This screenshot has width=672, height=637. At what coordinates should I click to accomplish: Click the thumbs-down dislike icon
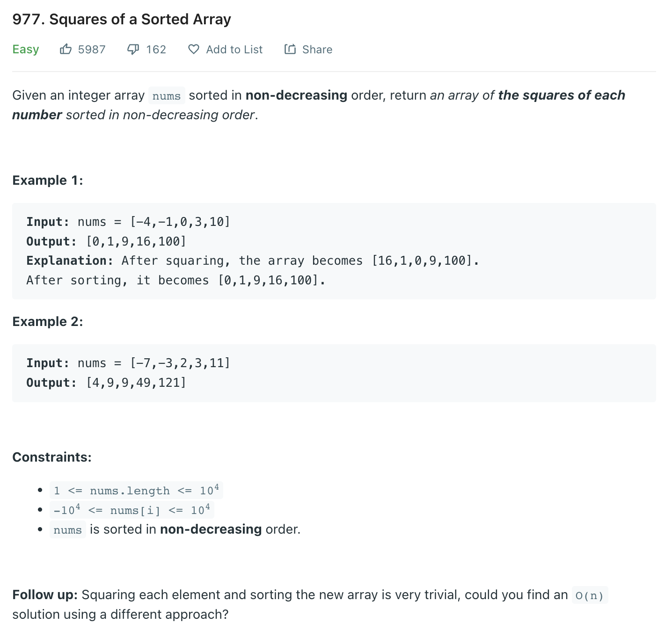click(x=133, y=49)
